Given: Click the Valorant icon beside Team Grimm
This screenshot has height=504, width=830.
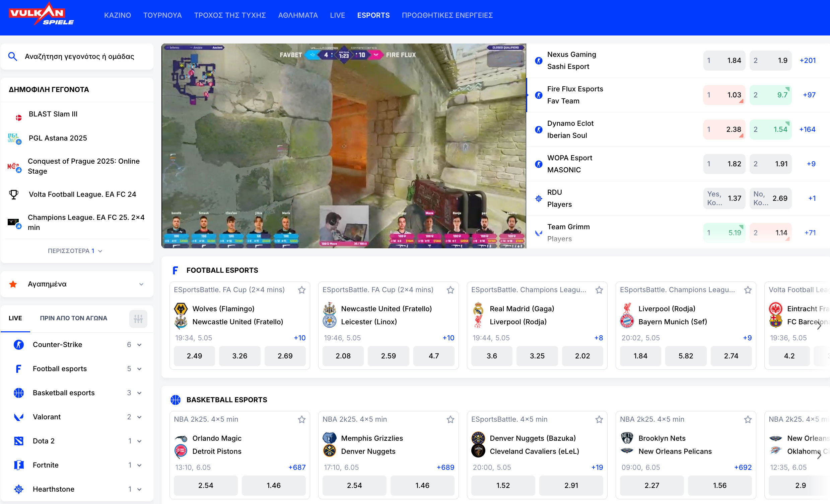Looking at the screenshot, I should (x=539, y=233).
